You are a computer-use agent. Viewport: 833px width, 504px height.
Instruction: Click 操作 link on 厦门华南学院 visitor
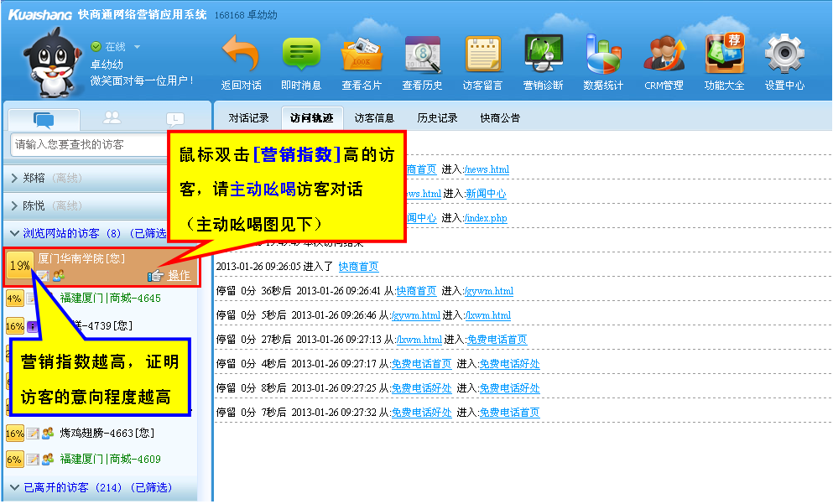(x=179, y=275)
